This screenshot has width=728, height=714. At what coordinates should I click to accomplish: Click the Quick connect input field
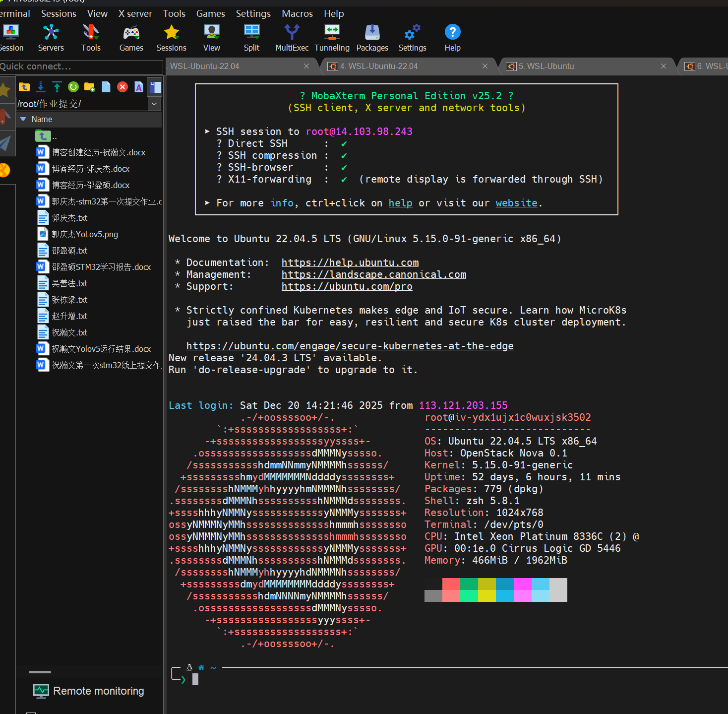[81, 66]
